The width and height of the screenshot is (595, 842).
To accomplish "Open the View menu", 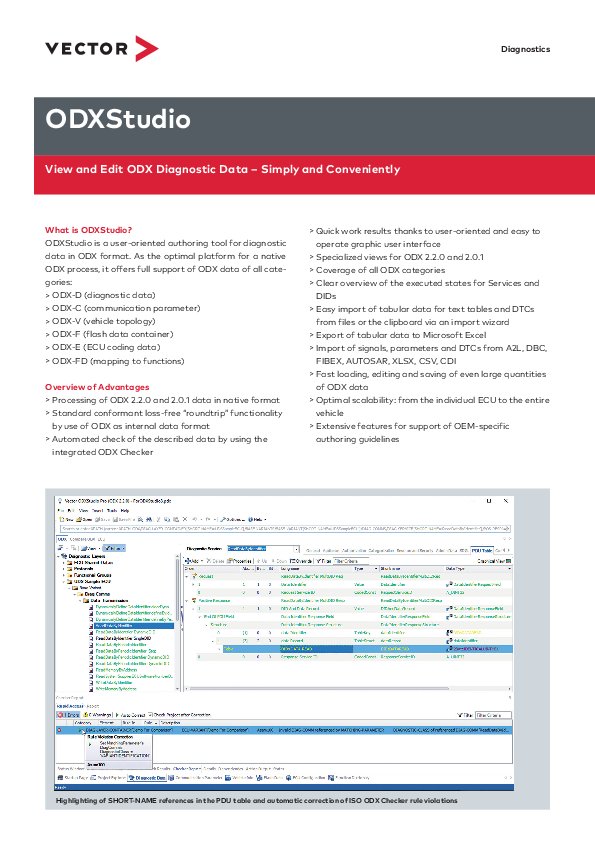I will coord(83,511).
